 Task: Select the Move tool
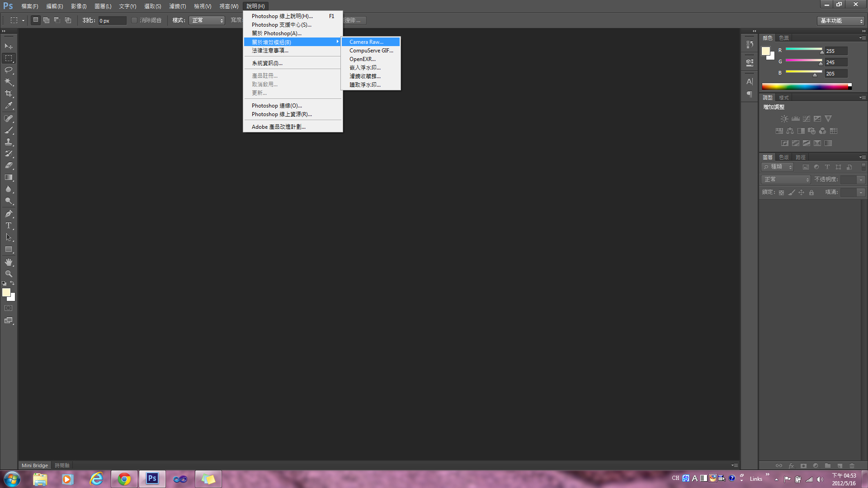point(9,47)
